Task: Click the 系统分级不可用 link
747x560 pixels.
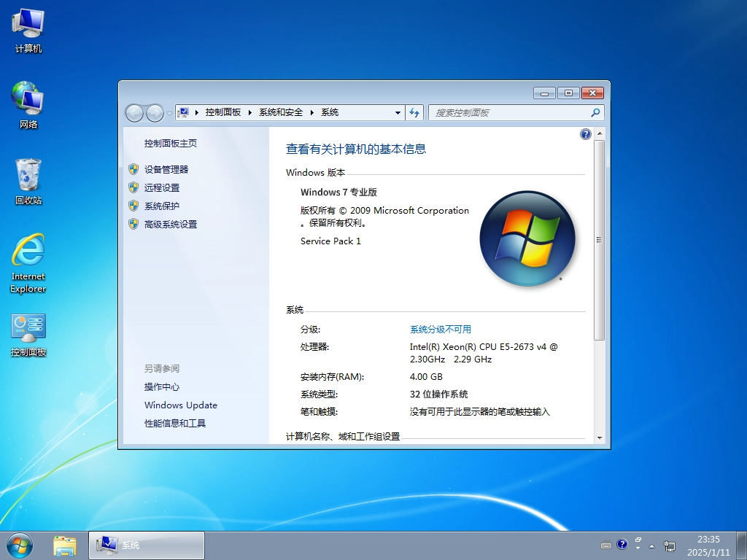Action: click(440, 330)
